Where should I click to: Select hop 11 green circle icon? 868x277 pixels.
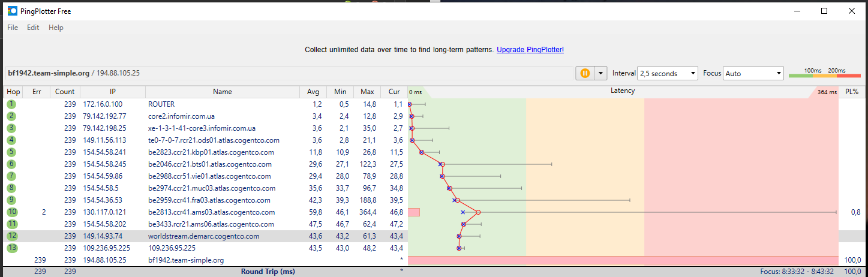[12, 224]
